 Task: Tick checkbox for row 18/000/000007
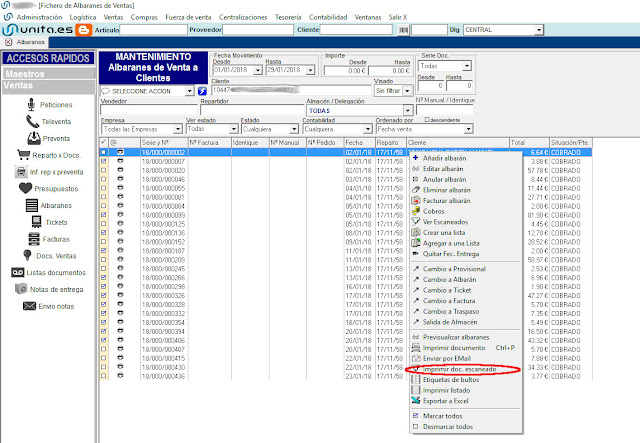104,161
